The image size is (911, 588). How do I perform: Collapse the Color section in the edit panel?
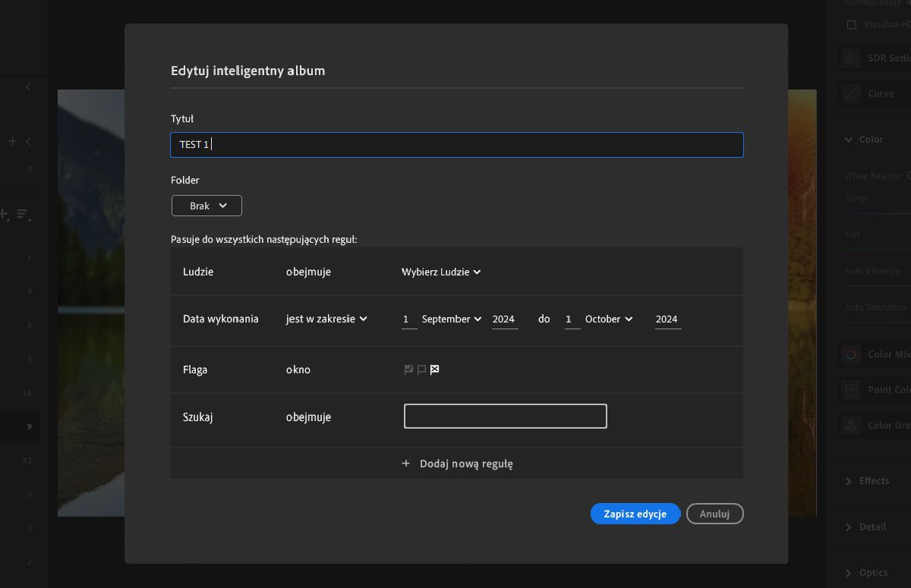pos(848,140)
